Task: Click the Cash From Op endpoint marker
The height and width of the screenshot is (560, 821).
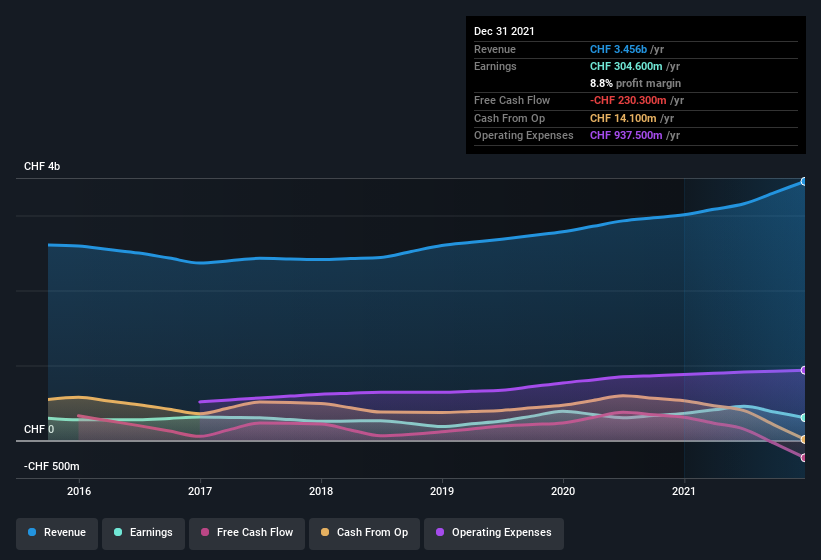Action: pyautogui.click(x=804, y=440)
